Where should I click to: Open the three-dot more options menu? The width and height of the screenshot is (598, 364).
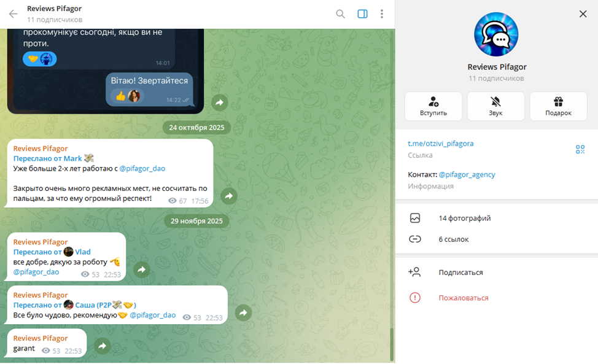click(x=382, y=14)
